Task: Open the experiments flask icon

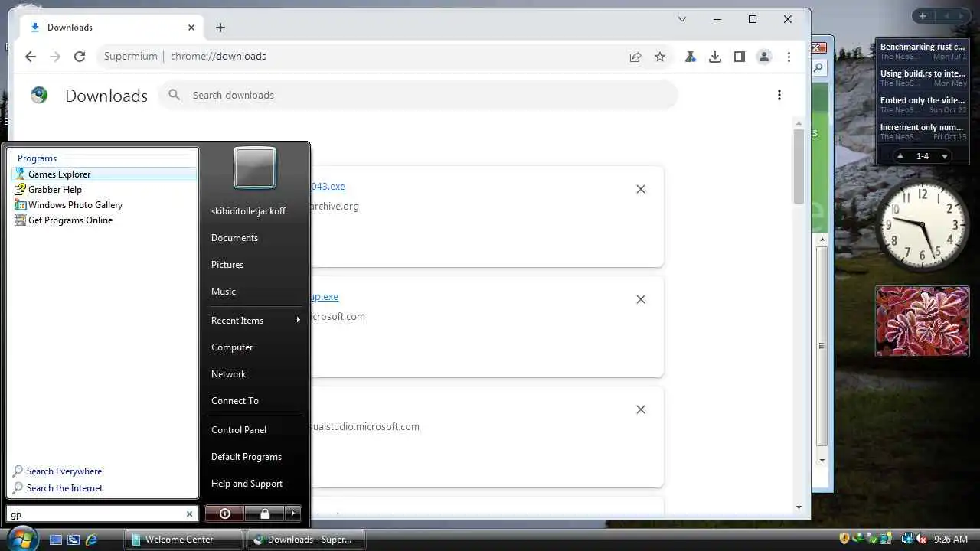Action: 691,57
